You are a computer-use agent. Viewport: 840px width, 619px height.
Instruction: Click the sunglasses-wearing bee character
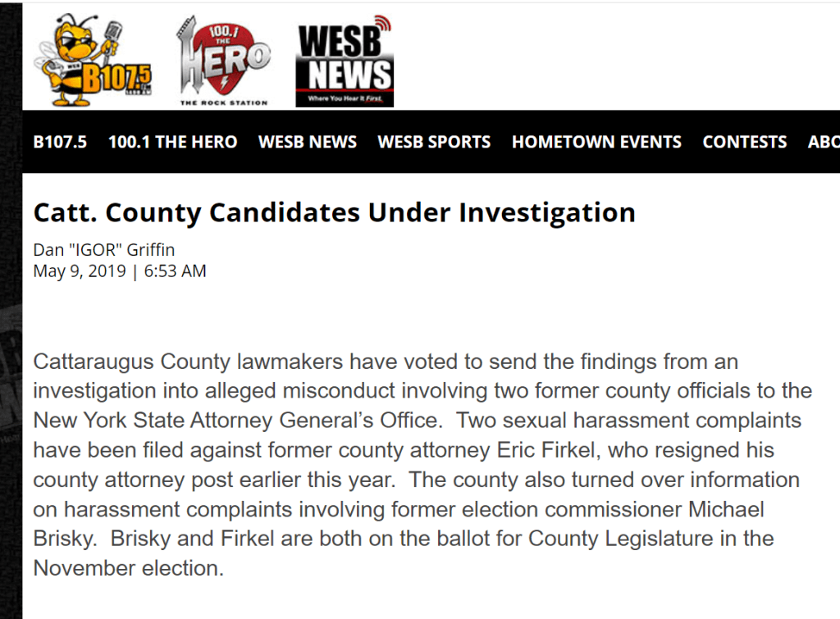click(74, 45)
